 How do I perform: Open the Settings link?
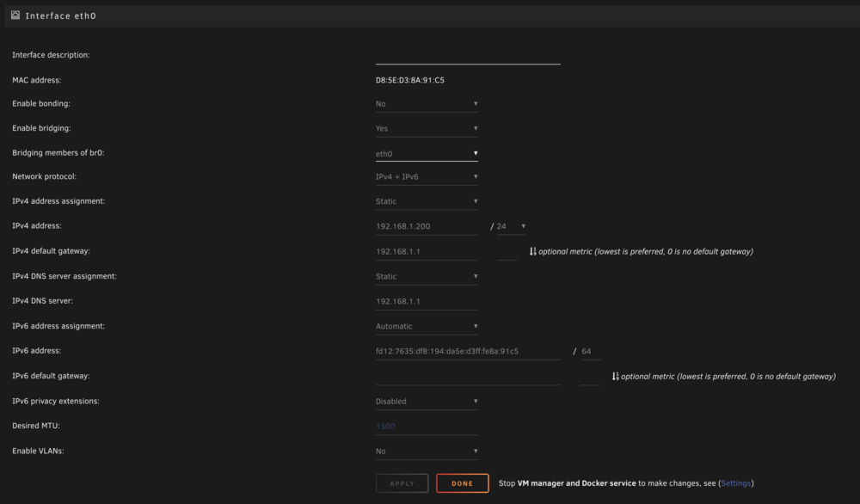coord(735,483)
